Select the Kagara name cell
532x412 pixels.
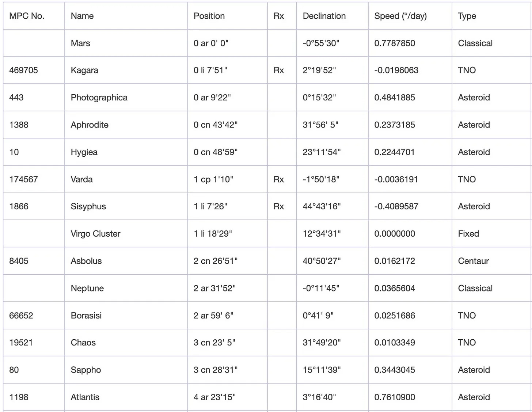84,70
